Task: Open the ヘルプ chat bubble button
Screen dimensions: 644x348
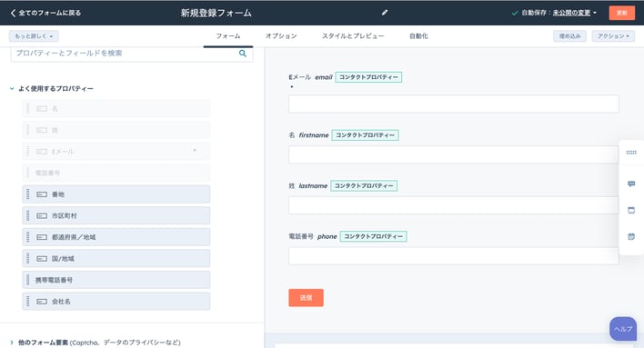Action: pyautogui.click(x=623, y=329)
